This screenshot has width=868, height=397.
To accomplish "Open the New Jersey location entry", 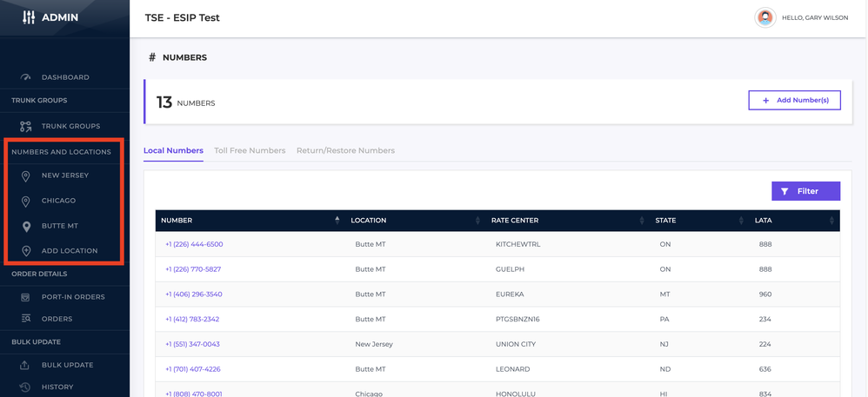I will click(x=65, y=175).
